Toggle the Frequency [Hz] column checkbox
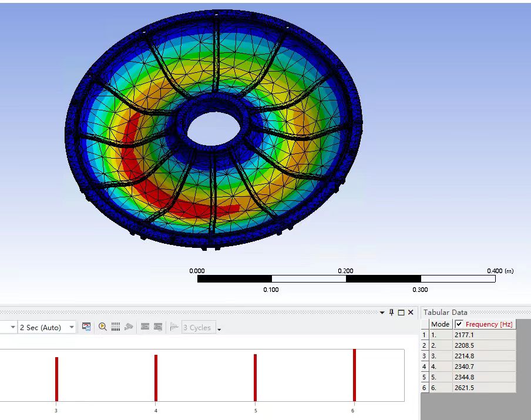The image size is (531, 420). tap(459, 324)
